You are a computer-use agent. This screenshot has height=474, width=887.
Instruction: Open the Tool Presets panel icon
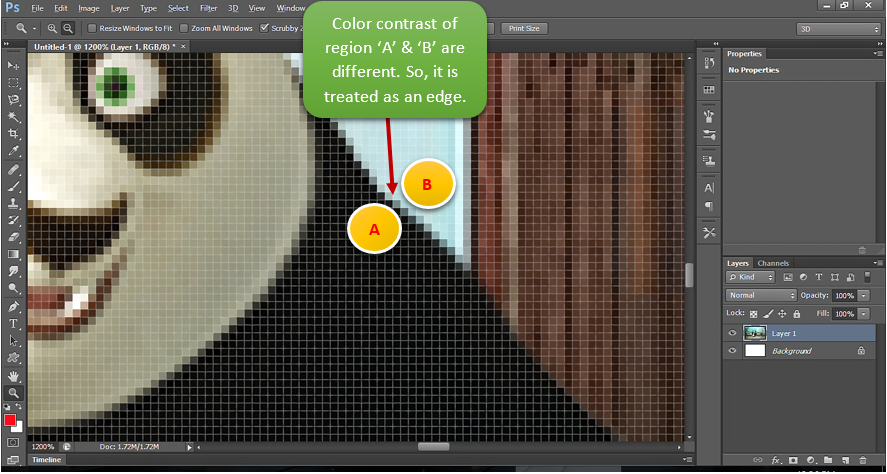(709, 232)
